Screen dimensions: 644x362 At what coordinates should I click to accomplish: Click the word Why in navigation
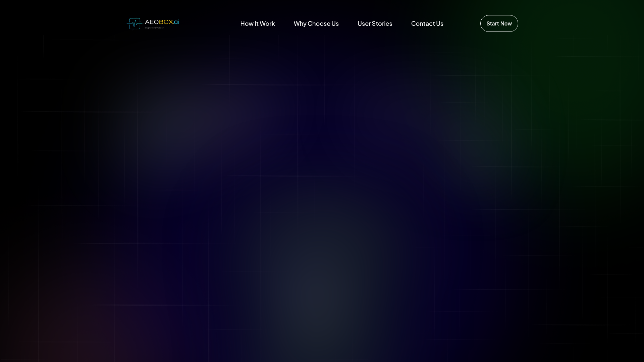point(300,23)
